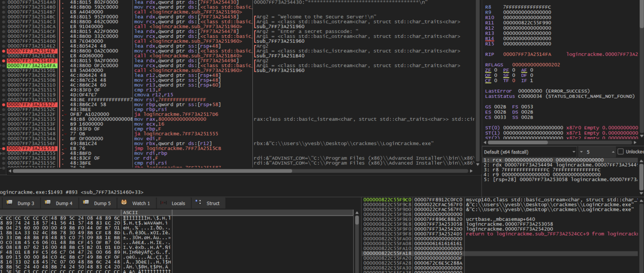Image resolution: width=644 pixels, height=273 pixels.
Task: Click the info line logincrackme.exe:$1493 #893
Action: click(71, 192)
